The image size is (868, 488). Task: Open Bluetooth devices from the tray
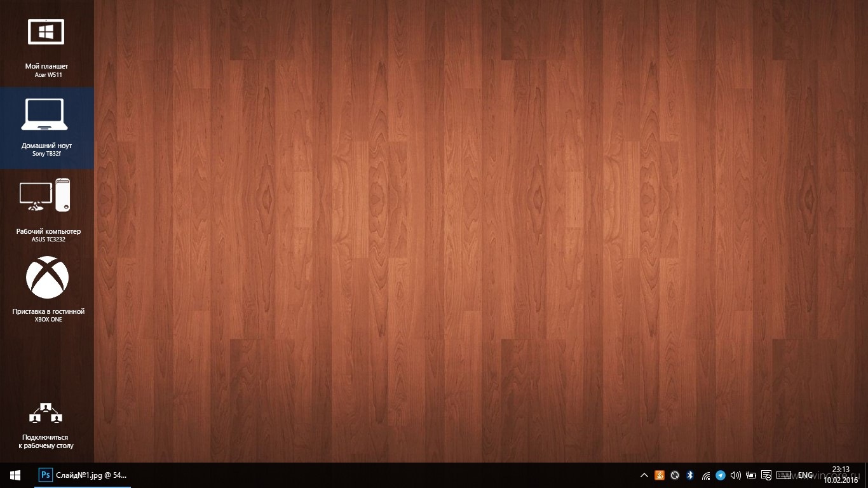point(689,475)
